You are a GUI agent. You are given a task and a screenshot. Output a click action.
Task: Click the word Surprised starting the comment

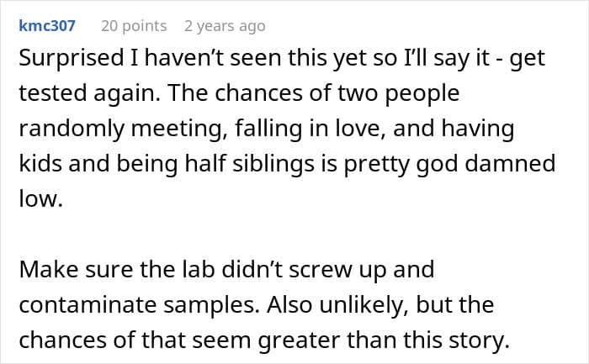[72, 58]
